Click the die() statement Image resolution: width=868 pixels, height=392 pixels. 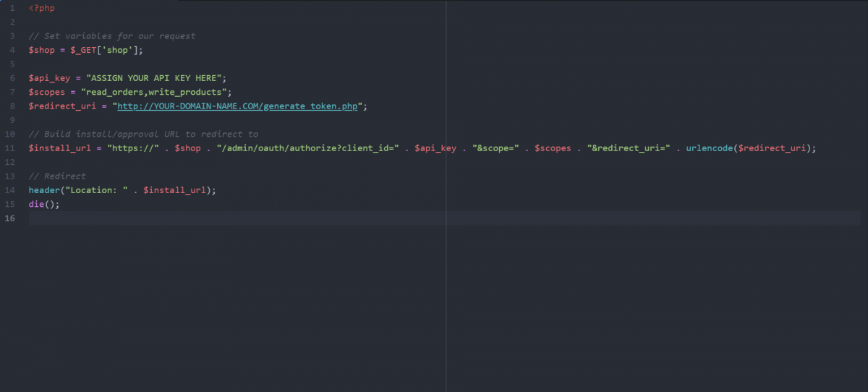[x=44, y=204]
